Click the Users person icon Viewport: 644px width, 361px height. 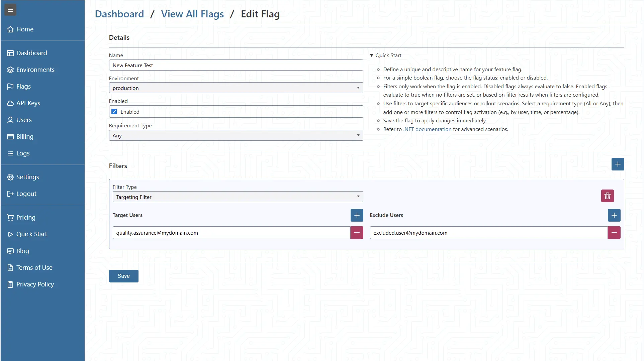pos(10,120)
